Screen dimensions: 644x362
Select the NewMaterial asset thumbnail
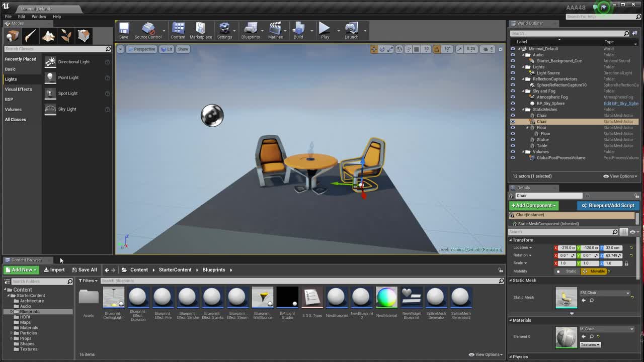[x=386, y=297]
